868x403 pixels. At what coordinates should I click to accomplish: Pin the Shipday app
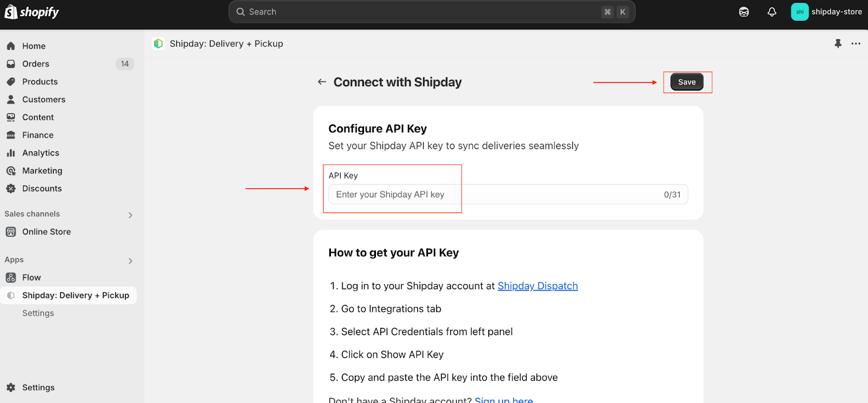click(838, 43)
